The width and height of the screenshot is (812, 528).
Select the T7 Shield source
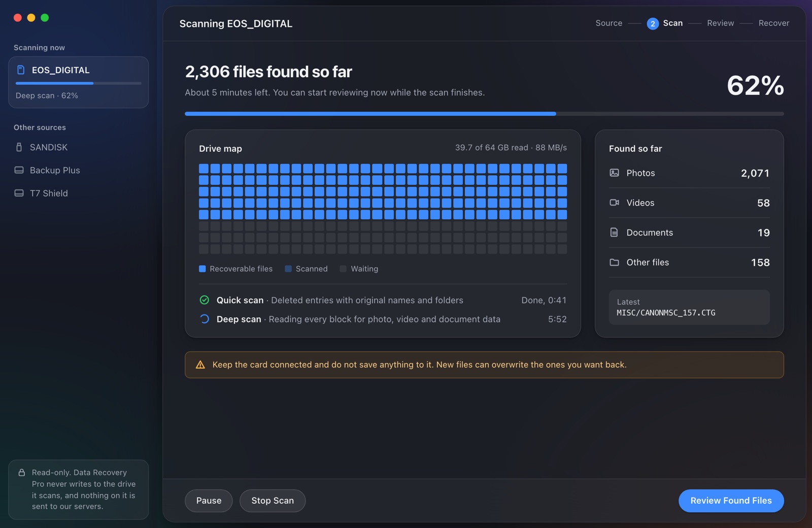79,193
